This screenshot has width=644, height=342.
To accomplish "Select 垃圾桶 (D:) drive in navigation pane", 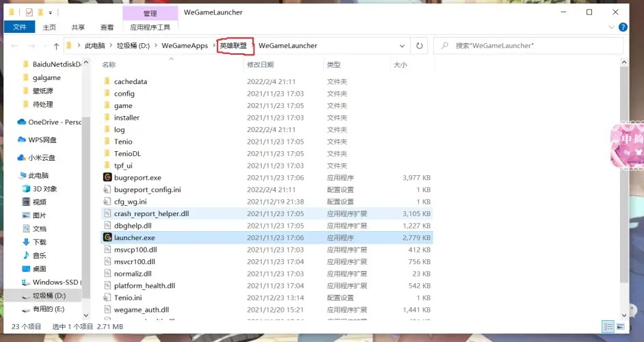I will [44, 295].
